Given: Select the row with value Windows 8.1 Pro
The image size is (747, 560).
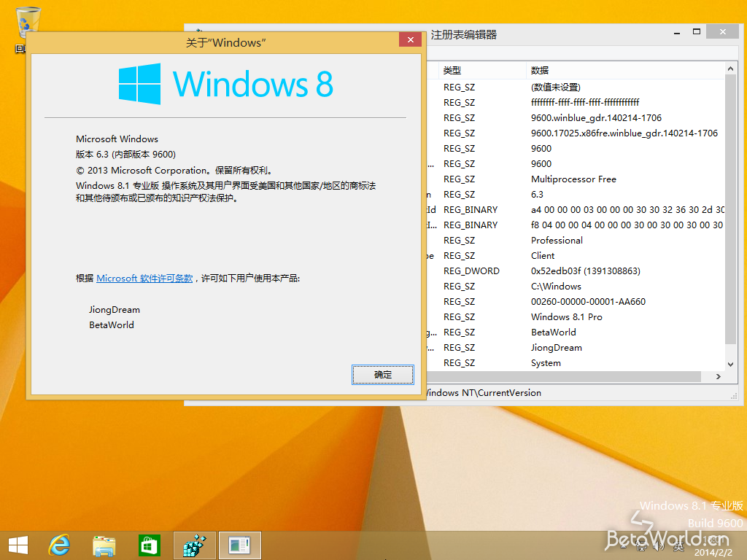Looking at the screenshot, I should [567, 317].
